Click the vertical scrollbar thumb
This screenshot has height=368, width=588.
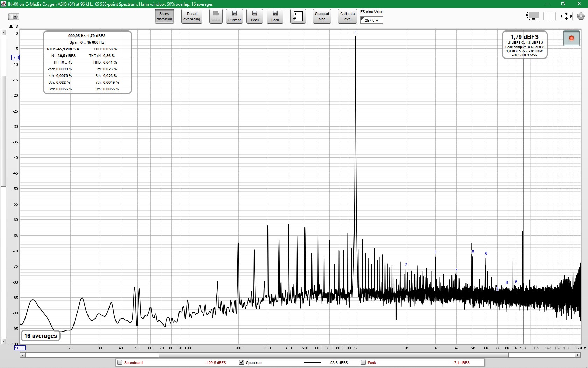coord(3,131)
